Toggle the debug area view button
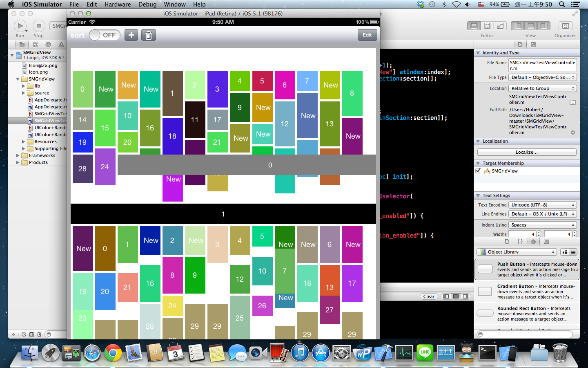Viewport: 588px width, 368px height. (x=531, y=26)
